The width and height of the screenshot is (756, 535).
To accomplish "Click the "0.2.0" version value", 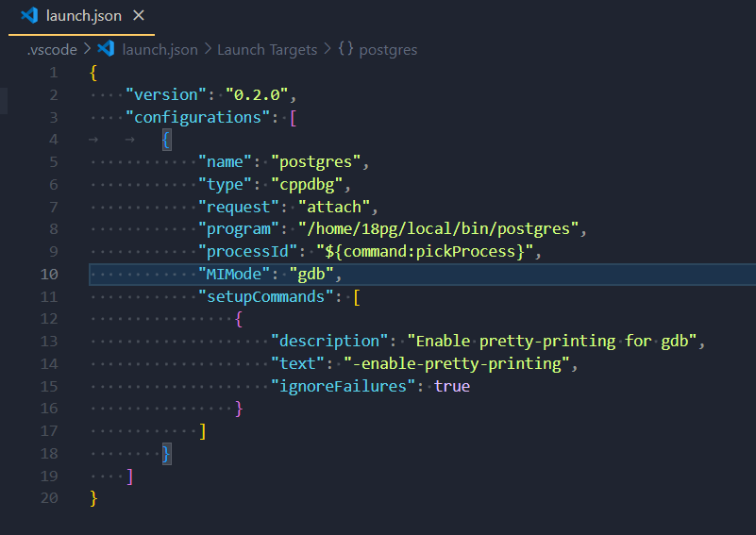I will pyautogui.click(x=257, y=95).
